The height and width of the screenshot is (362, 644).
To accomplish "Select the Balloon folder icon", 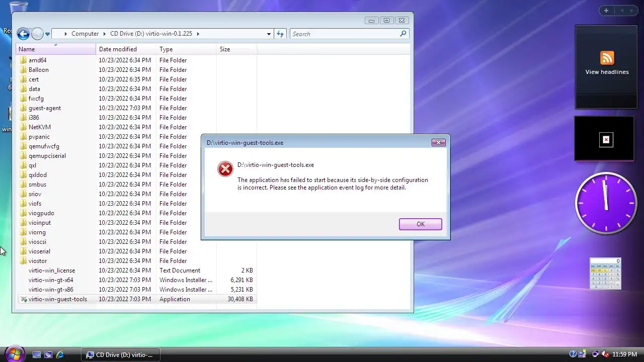I will tap(23, 69).
